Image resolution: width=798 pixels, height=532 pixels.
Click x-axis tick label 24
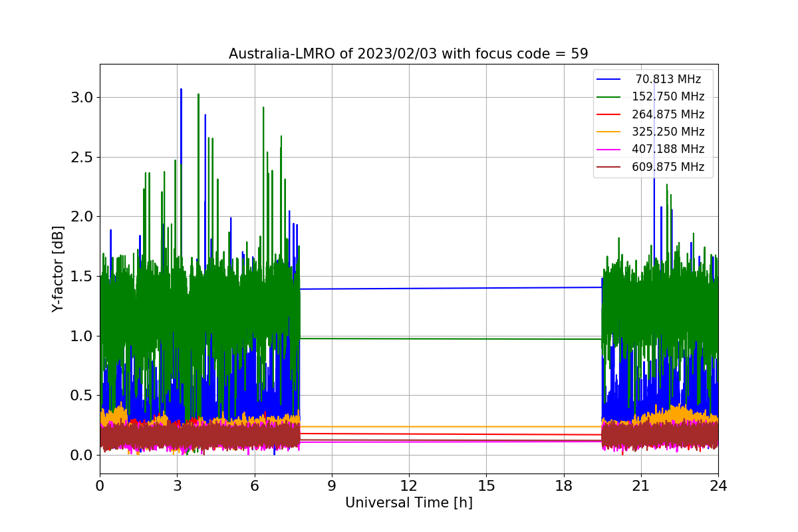click(x=718, y=485)
